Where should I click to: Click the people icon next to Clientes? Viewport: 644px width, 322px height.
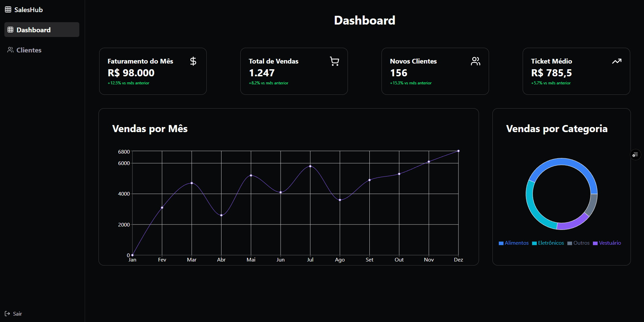click(x=10, y=50)
